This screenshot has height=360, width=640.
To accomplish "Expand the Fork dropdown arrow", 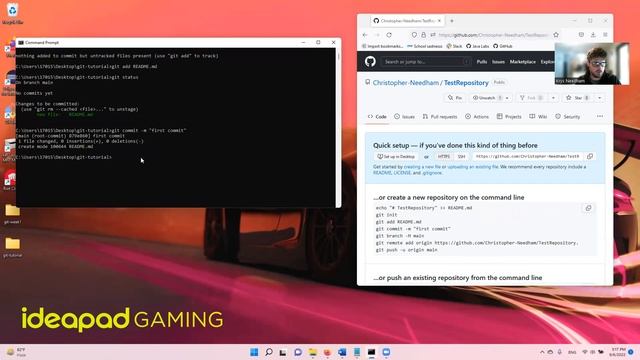I will pyautogui.click(x=553, y=98).
